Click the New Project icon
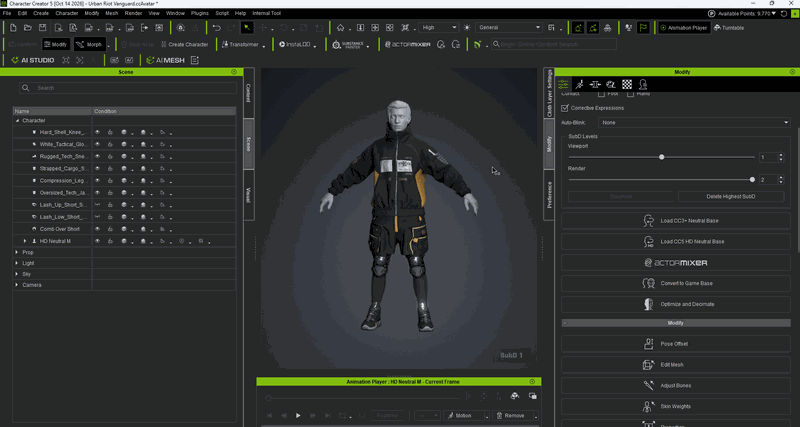 click(x=14, y=28)
